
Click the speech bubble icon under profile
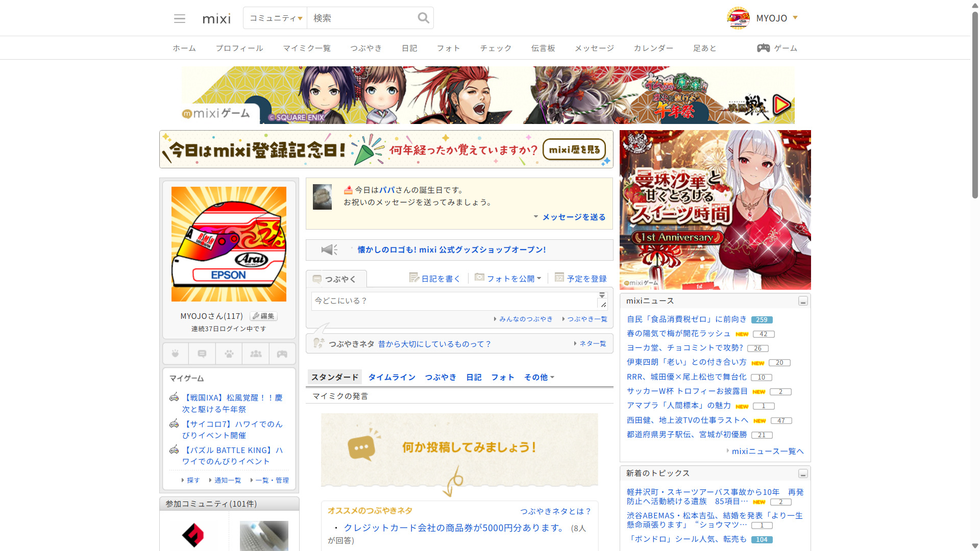202,354
